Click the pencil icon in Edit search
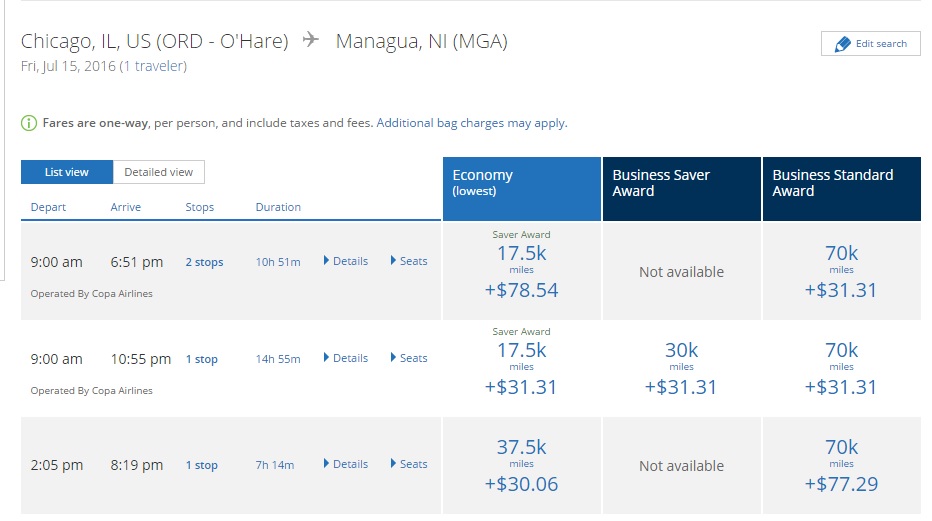The width and height of the screenshot is (932, 521). coord(842,44)
